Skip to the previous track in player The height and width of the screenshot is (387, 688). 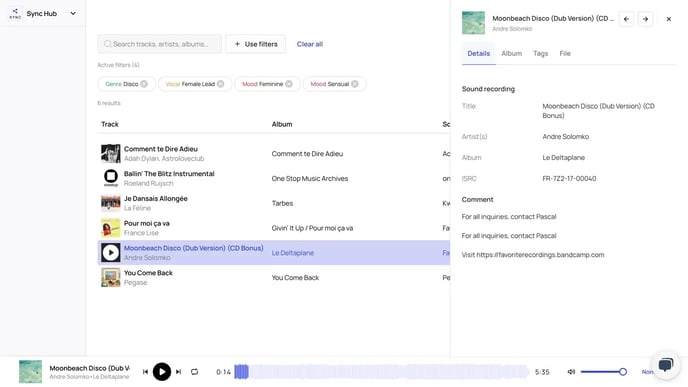[145, 372]
